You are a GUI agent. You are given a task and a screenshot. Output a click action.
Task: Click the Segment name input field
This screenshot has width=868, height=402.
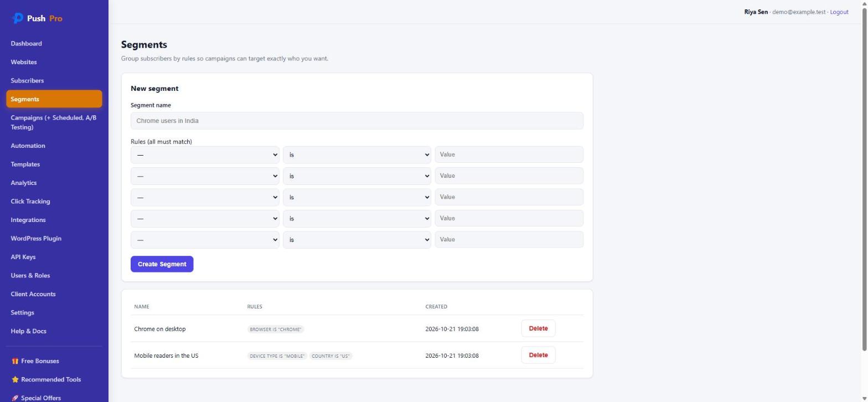(x=357, y=121)
